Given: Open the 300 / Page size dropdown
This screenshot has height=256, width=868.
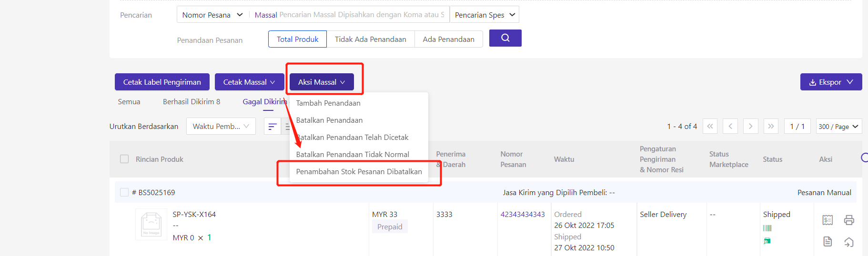Looking at the screenshot, I should pyautogui.click(x=839, y=126).
